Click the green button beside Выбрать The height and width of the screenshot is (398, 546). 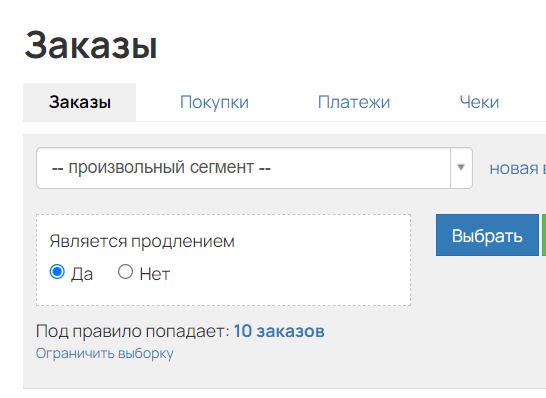(544, 235)
